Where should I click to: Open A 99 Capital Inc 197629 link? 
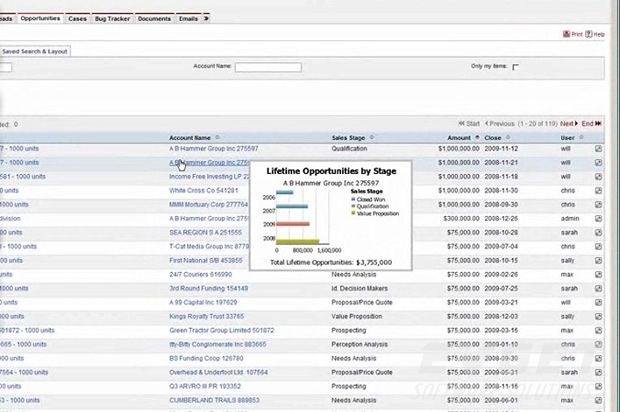(x=203, y=302)
